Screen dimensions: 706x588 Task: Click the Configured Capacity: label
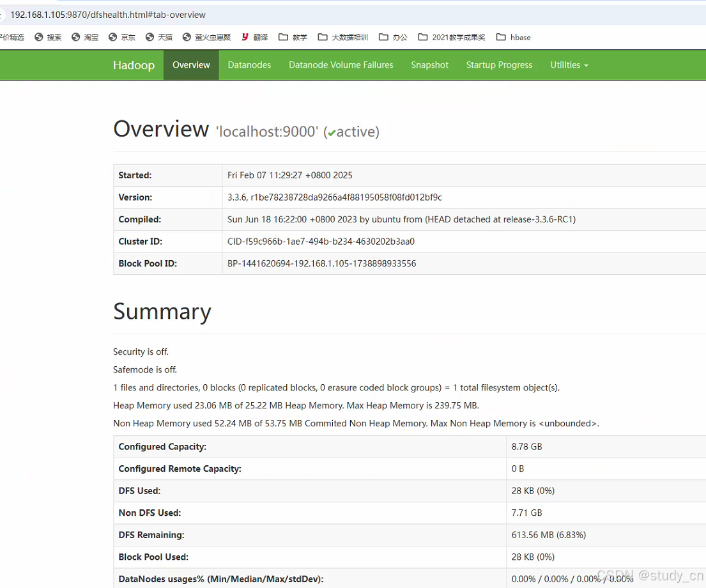162,447
